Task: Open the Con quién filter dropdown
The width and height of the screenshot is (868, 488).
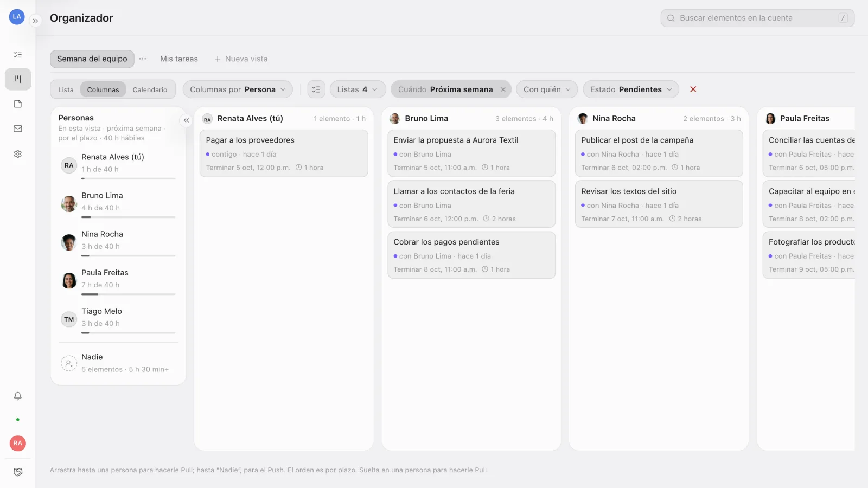Action: click(547, 89)
